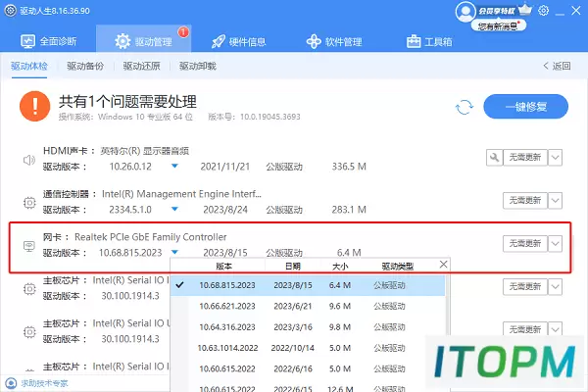The image size is (588, 392).
Task: Click 无需更新 button for 通信控制器
Action: point(524,200)
